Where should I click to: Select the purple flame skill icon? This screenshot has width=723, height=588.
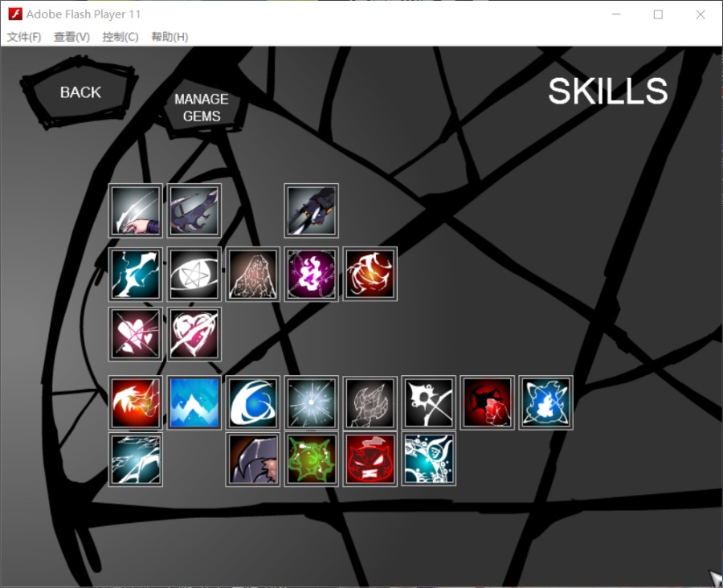pos(312,274)
